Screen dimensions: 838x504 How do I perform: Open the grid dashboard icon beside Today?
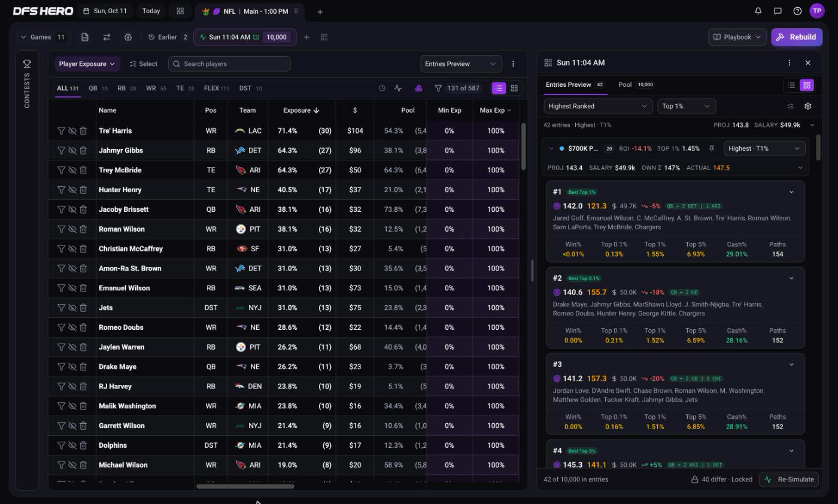click(x=180, y=11)
